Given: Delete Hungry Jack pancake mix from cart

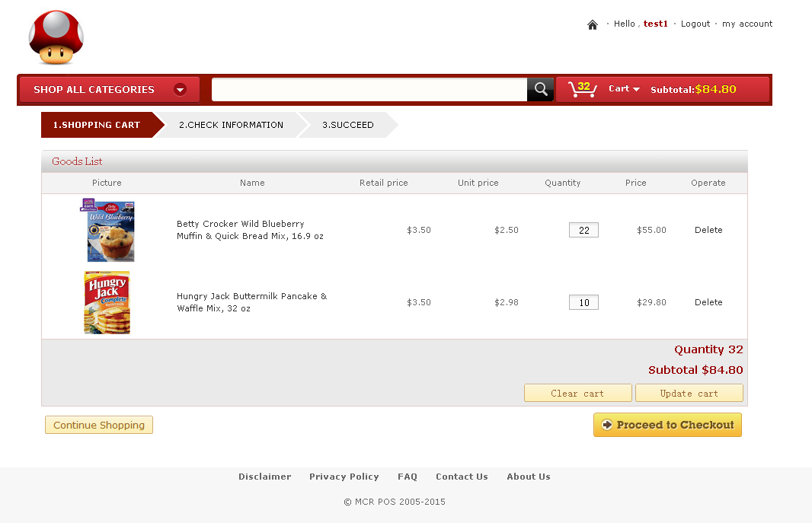Looking at the screenshot, I should [708, 302].
